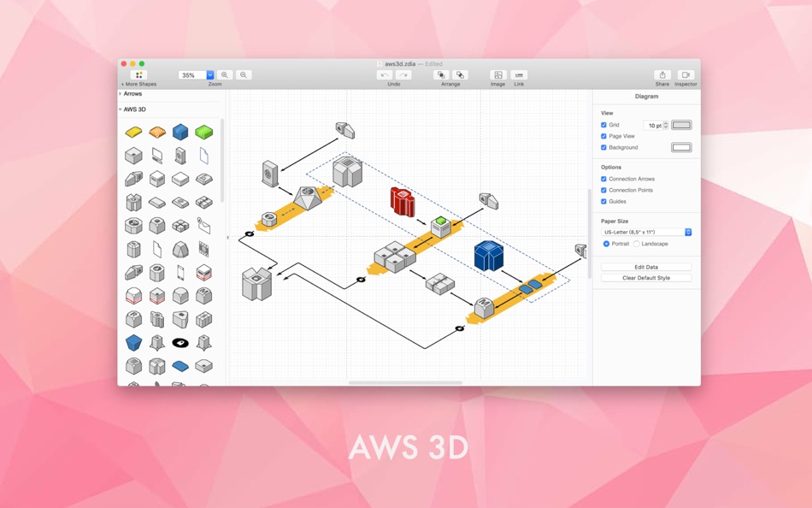Click the aws3d.zdia window title
This screenshot has height=508, width=812.
point(400,64)
